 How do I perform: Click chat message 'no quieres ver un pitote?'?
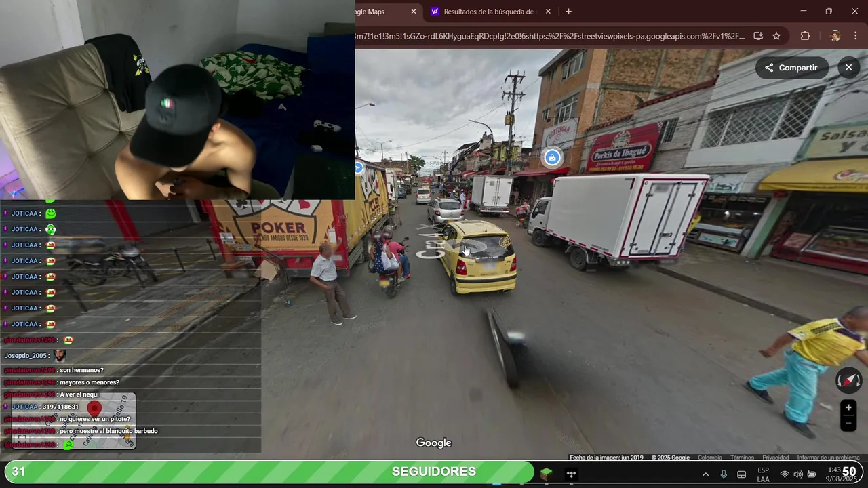[x=94, y=419]
